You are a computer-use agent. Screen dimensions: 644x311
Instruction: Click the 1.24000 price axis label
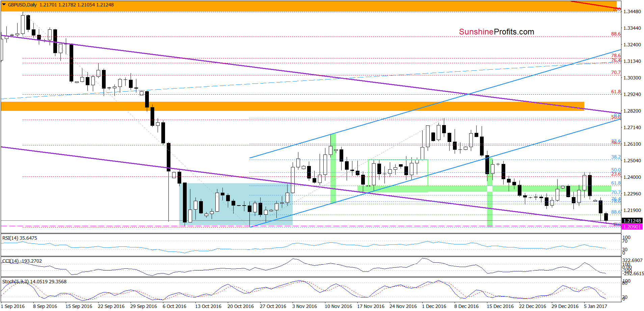click(632, 177)
